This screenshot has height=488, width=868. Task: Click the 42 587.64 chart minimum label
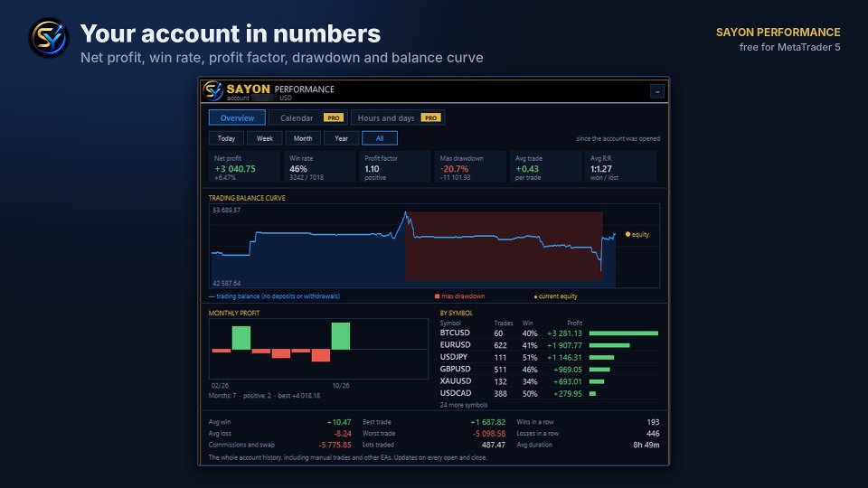(x=226, y=283)
